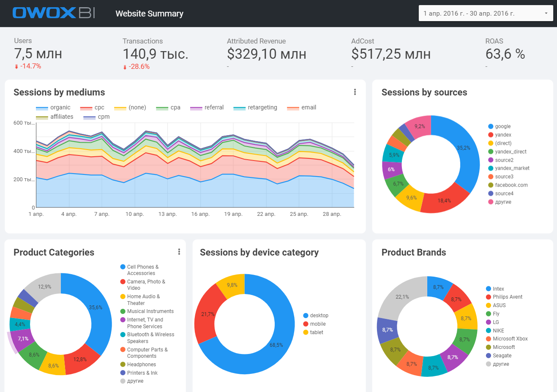The width and height of the screenshot is (557, 392).
Task: Click the 9,8% tablet donut slice
Action: coord(232,285)
